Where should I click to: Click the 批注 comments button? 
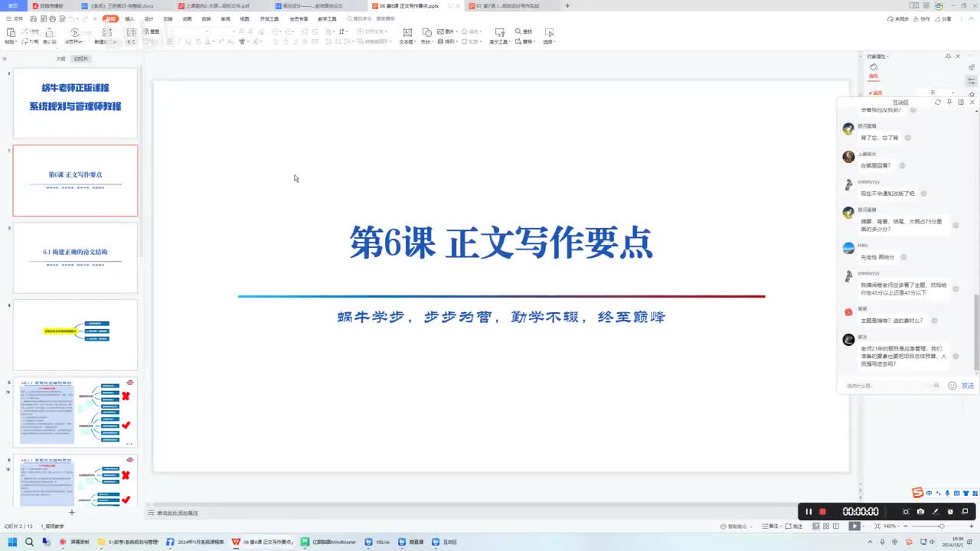[x=794, y=526]
